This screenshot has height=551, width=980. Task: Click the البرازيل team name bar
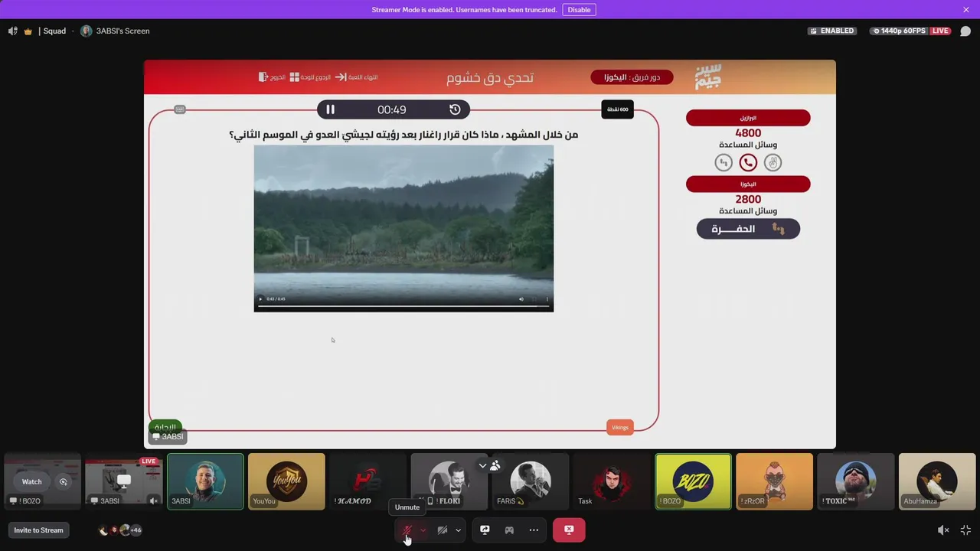click(748, 118)
